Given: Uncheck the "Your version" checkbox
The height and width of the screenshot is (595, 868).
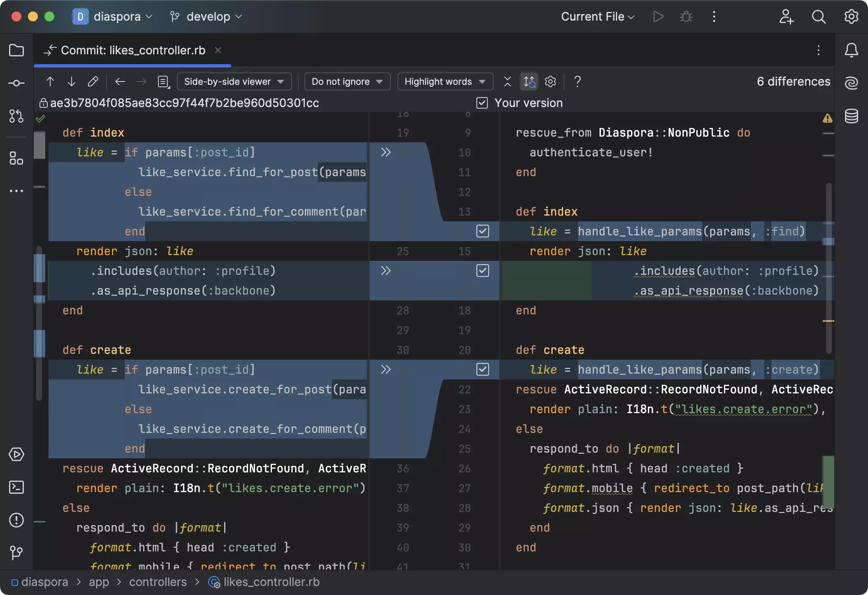Looking at the screenshot, I should coord(482,103).
